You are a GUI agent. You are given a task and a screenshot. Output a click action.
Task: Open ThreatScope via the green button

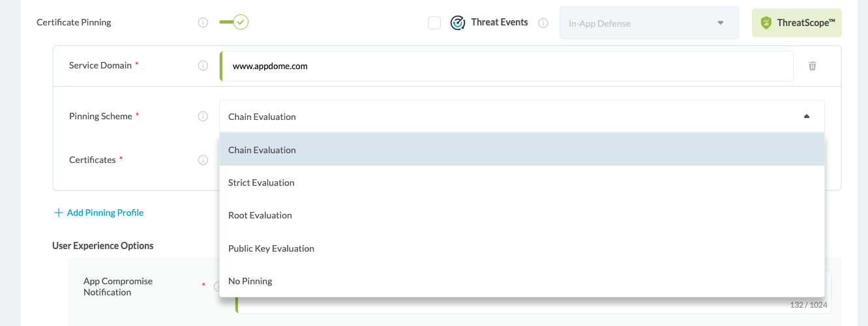pos(796,23)
